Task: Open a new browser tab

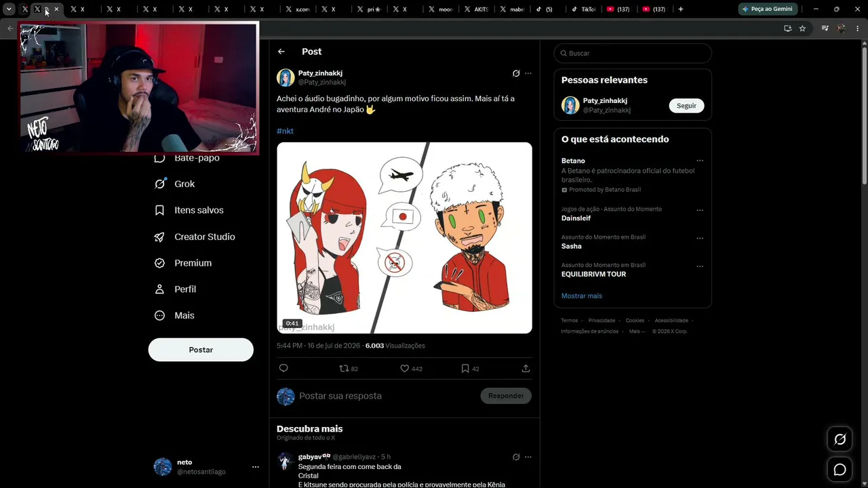Action: (x=681, y=9)
